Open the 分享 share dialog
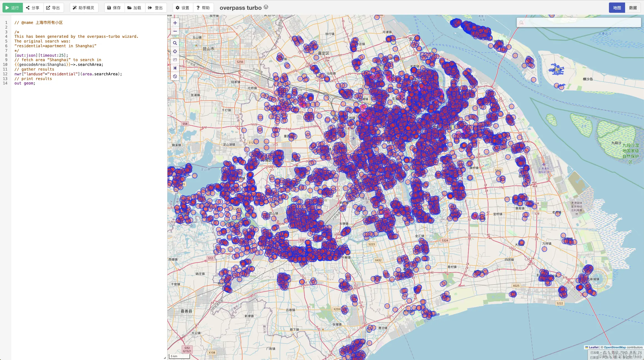Screen dimensions: 644x360 click(x=33, y=8)
